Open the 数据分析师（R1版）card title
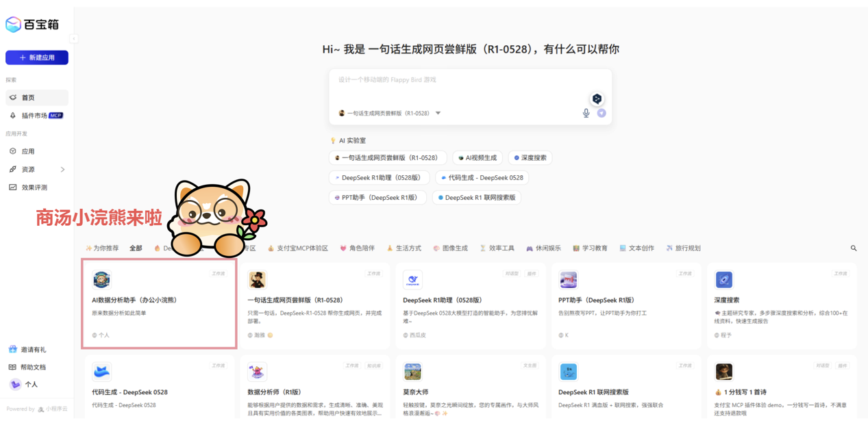Screen dimensions: 868x425 274,392
